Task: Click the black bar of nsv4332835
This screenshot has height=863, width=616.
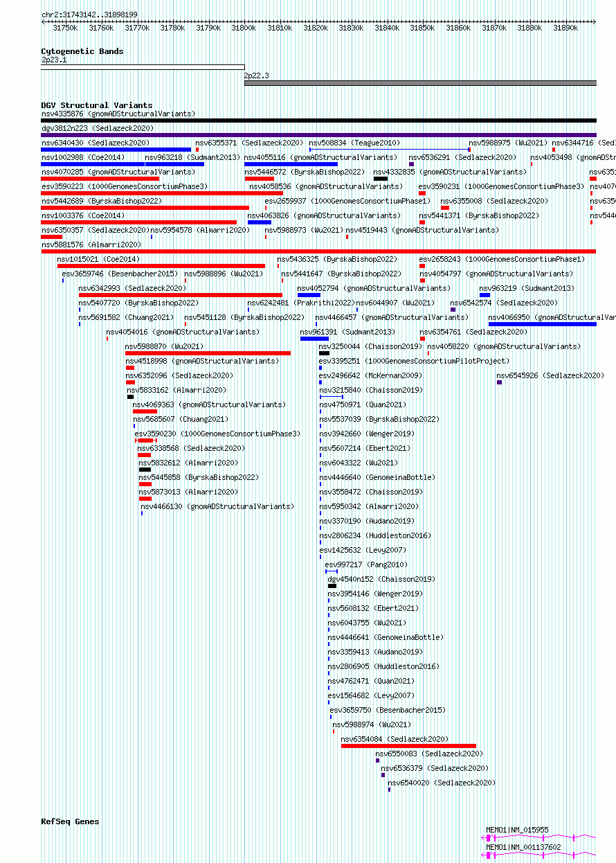Action: 381,179
